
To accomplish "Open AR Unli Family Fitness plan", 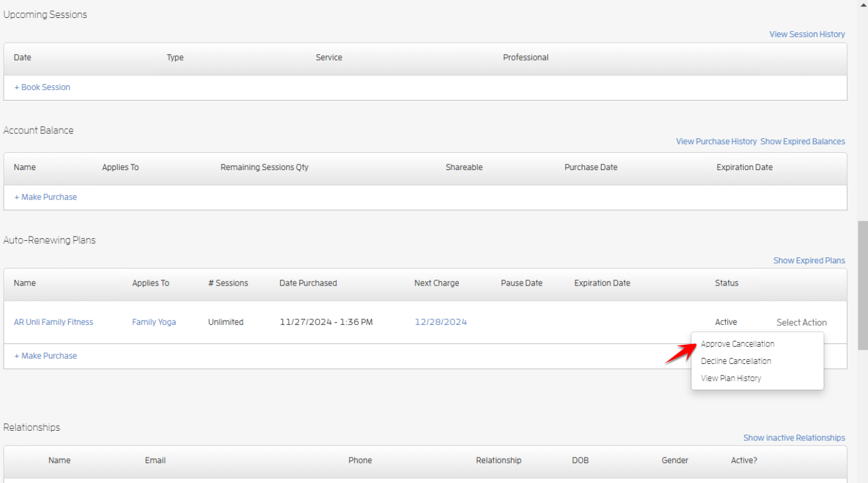I will (54, 322).
